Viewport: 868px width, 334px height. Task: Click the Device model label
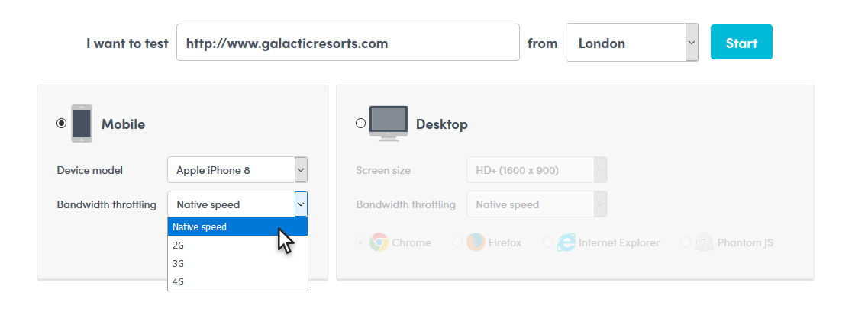(89, 170)
